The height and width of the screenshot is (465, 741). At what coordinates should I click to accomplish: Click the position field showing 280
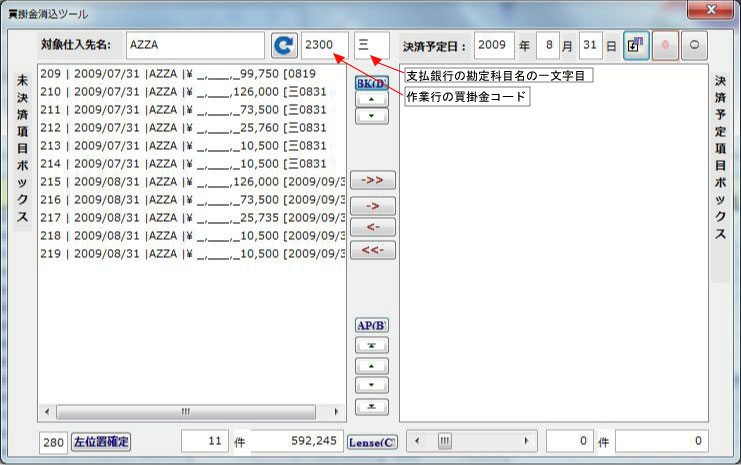(53, 443)
